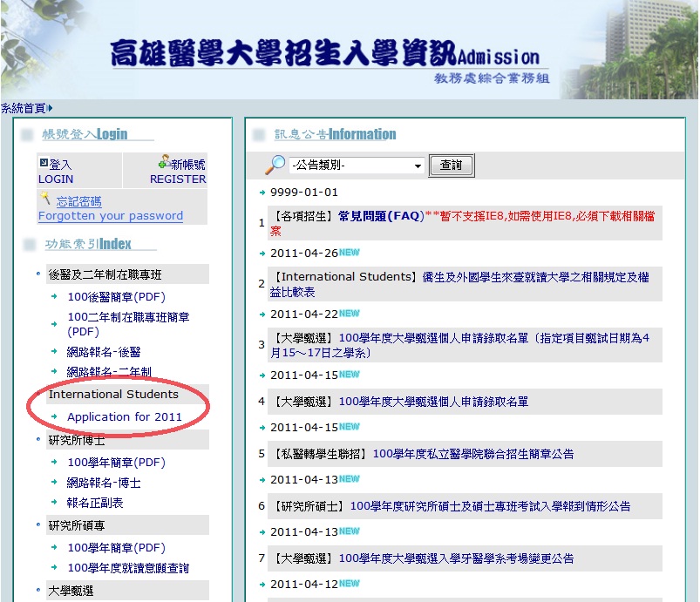Click the NEW badge beside 2011-04-22

[349, 314]
